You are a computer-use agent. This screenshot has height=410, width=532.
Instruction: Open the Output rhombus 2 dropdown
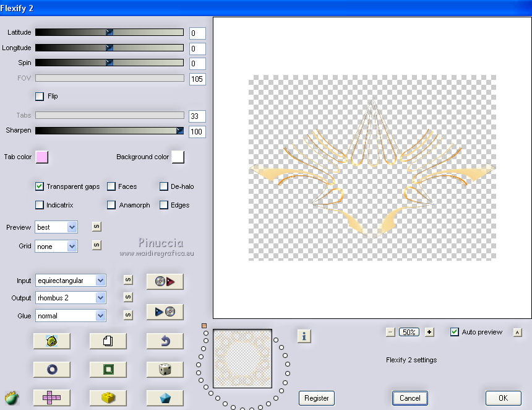tap(71, 298)
